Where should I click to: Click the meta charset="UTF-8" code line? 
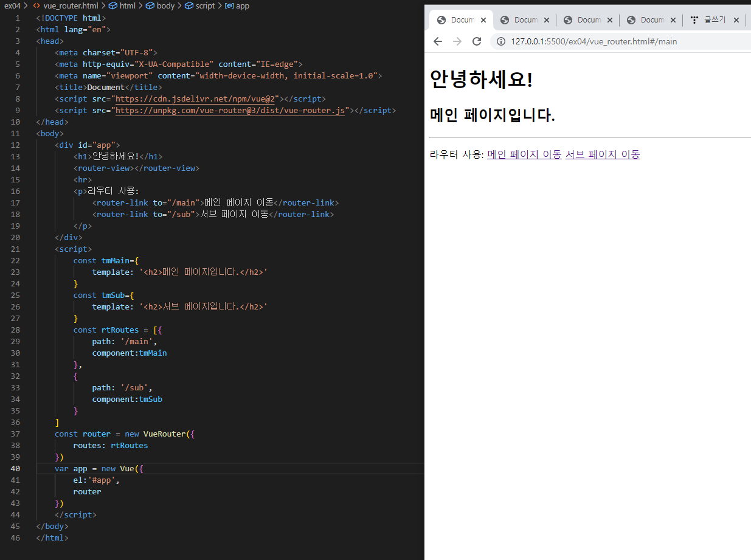pos(106,52)
